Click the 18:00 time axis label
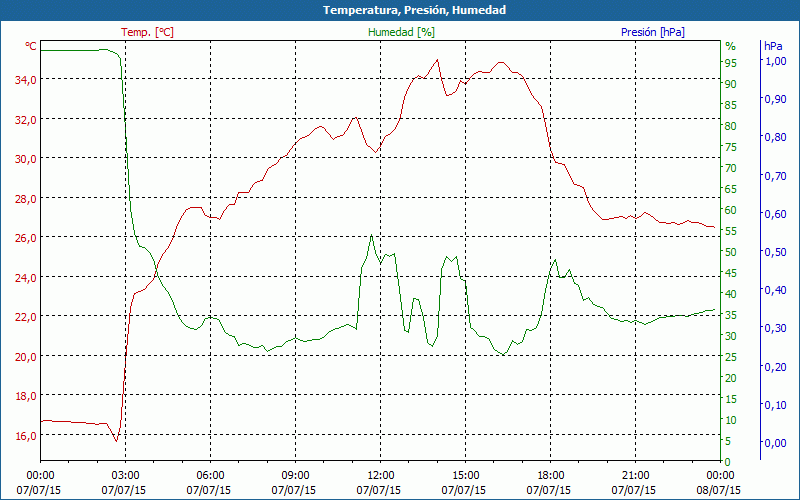 551,476
